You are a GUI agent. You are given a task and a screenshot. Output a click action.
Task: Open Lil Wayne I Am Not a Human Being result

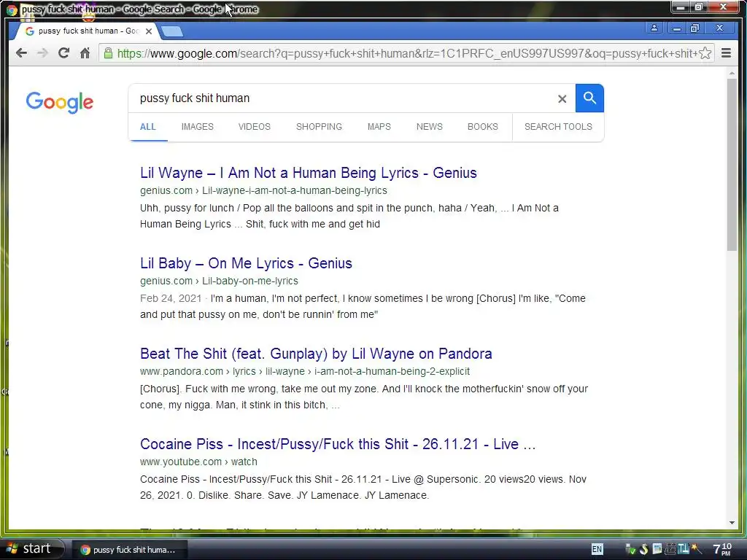tap(309, 172)
